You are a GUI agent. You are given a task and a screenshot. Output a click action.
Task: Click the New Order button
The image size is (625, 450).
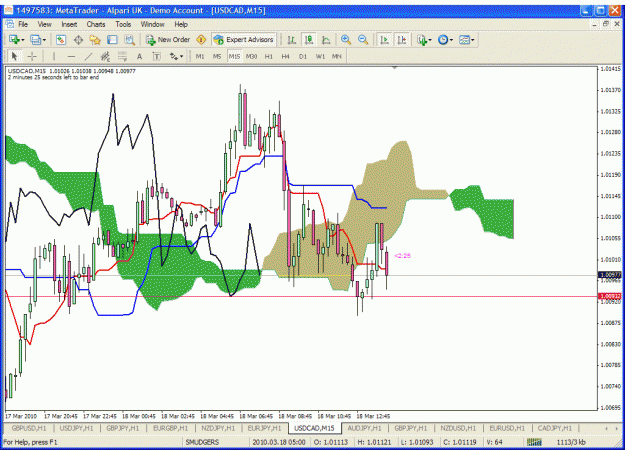tap(168, 39)
